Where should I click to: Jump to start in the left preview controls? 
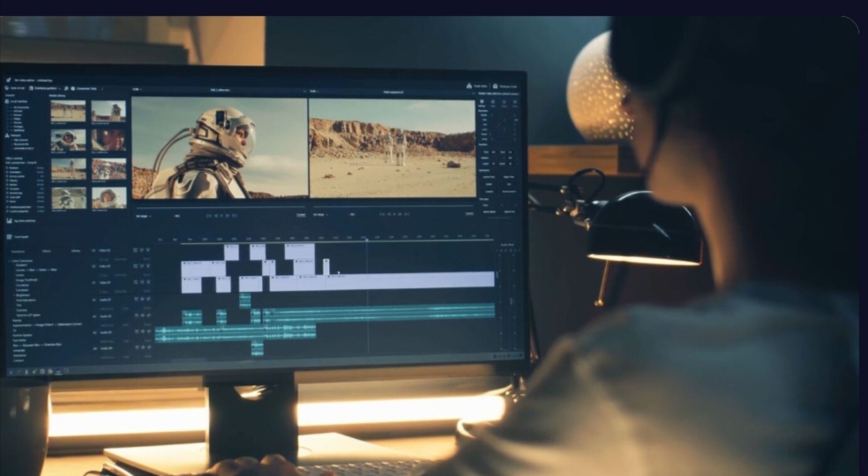tap(210, 215)
